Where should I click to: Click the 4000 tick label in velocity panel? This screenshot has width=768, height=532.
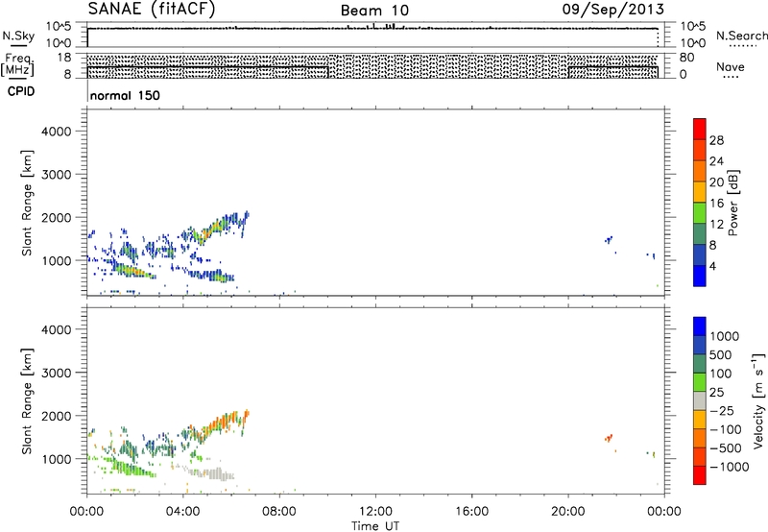pyautogui.click(x=56, y=329)
